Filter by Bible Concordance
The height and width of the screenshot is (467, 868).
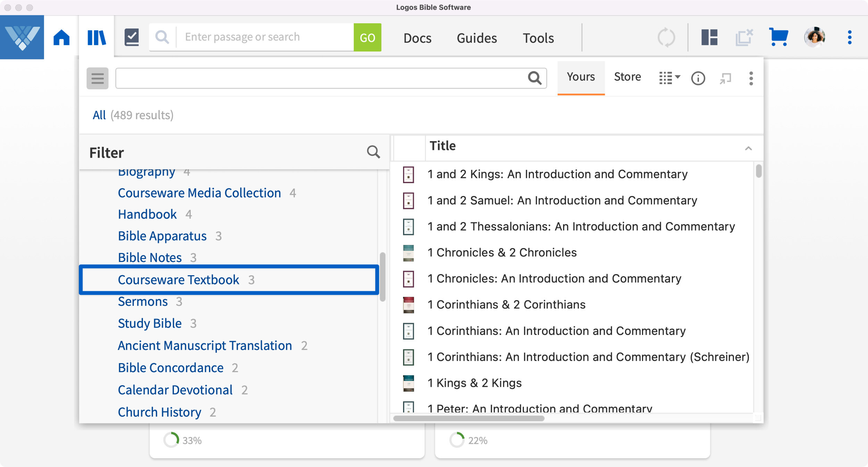pos(170,368)
